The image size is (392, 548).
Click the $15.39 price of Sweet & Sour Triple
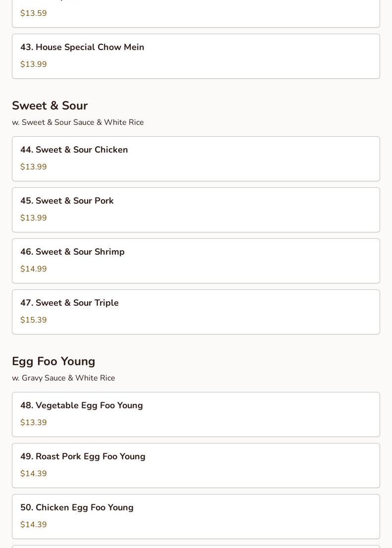(34, 320)
